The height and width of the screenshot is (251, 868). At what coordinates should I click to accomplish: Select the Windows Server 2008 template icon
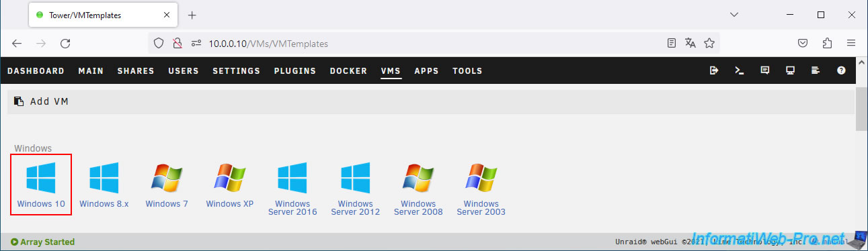[418, 178]
